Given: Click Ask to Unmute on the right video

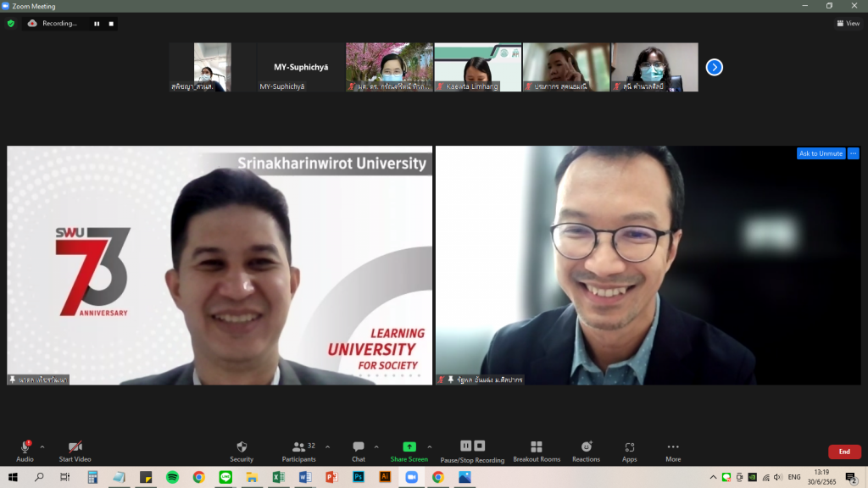Looking at the screenshot, I should [821, 153].
